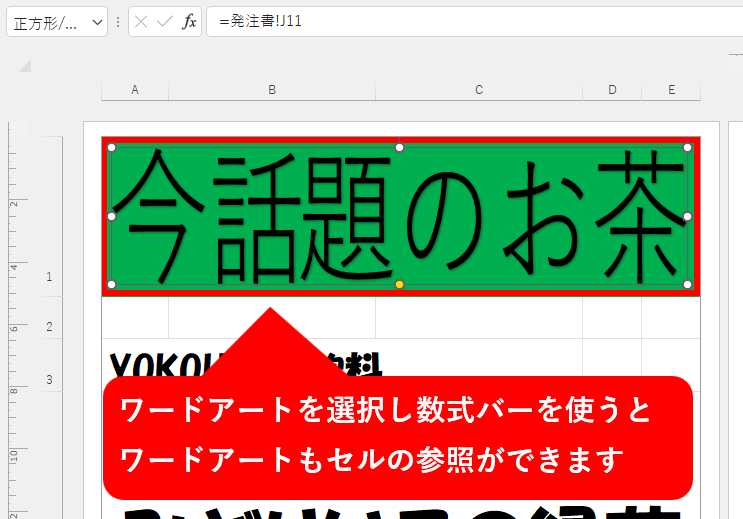The height and width of the screenshot is (519, 743).
Task: Click the yellow adjustment handle on the WordArt
Action: pos(399,285)
